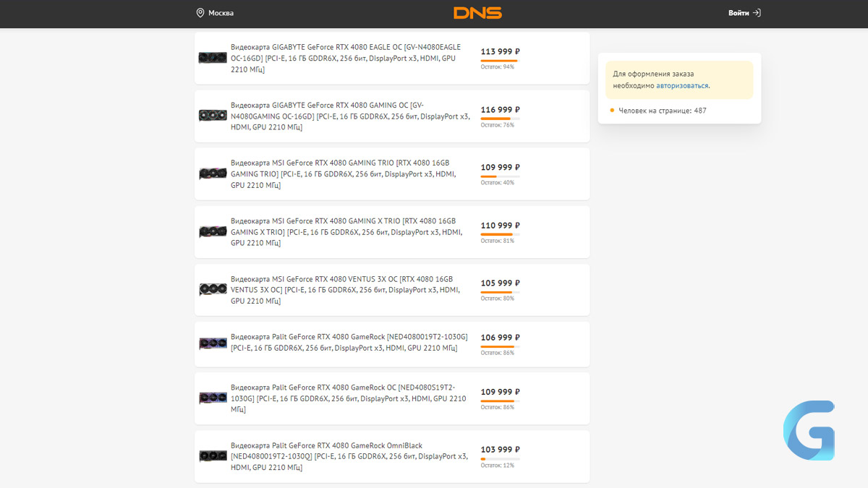Click the 81% stock bar for MSI GAMING X TRIO
Screen dimensions: 868x488
coord(501,234)
